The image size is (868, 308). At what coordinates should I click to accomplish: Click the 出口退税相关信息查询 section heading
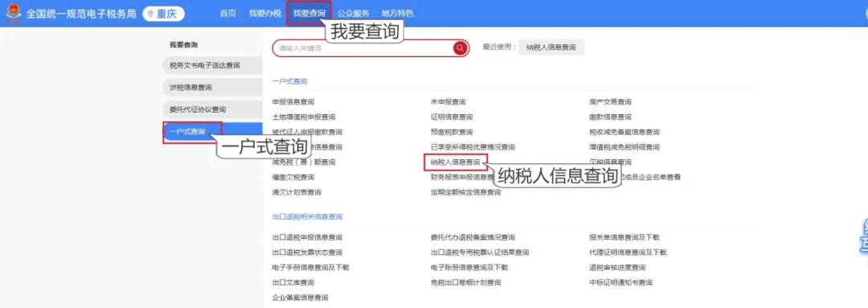click(307, 216)
